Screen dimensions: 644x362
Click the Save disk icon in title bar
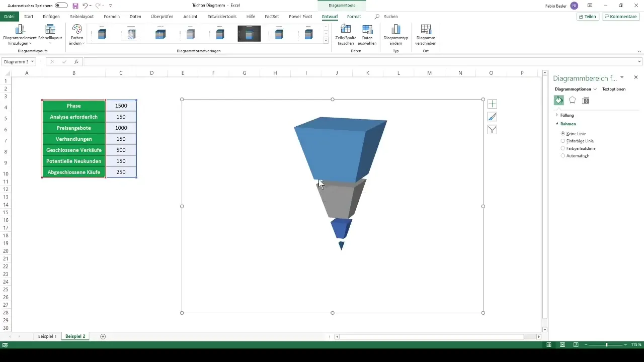(x=75, y=5)
